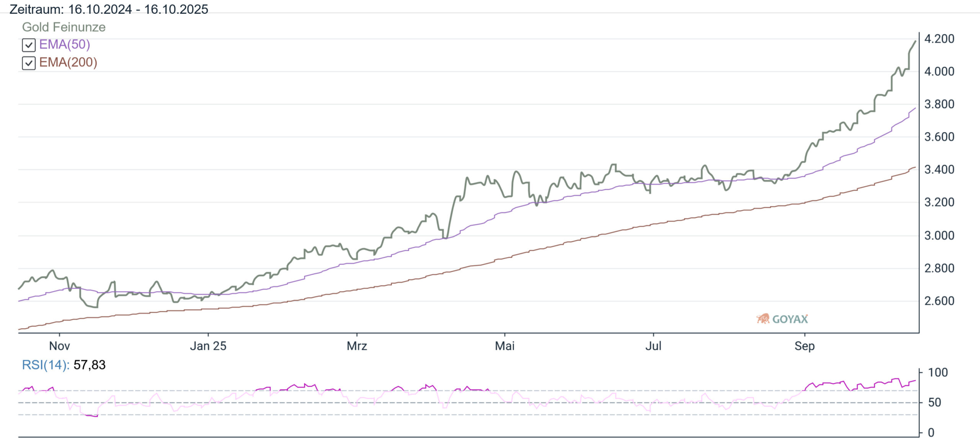This screenshot has width=980, height=441.
Task: Click the Gold Feinunze chart title
Action: [x=64, y=27]
